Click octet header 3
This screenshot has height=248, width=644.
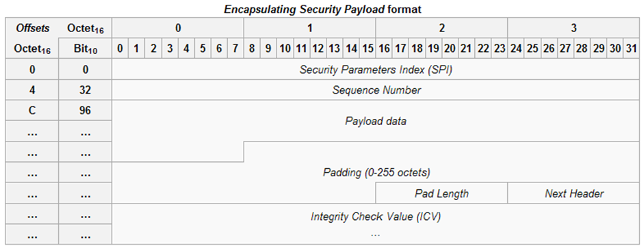574,28
